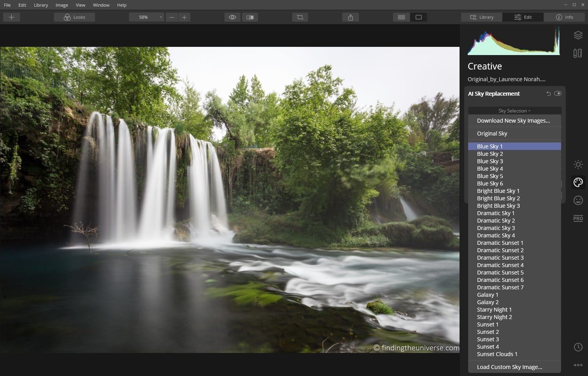Toggle AI Sky Replacement visibility switch
This screenshot has height=376, width=588.
click(558, 93)
